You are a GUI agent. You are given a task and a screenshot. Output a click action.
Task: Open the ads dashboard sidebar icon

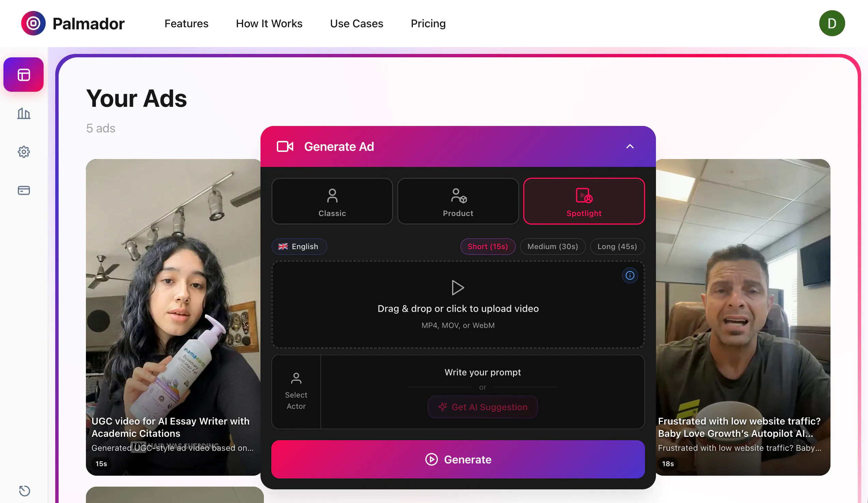24,75
